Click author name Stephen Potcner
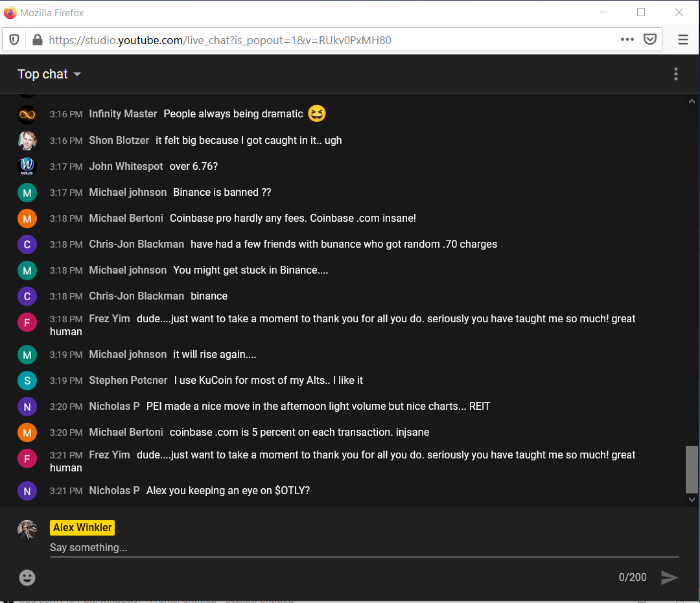The height and width of the screenshot is (603, 700). pos(128,381)
